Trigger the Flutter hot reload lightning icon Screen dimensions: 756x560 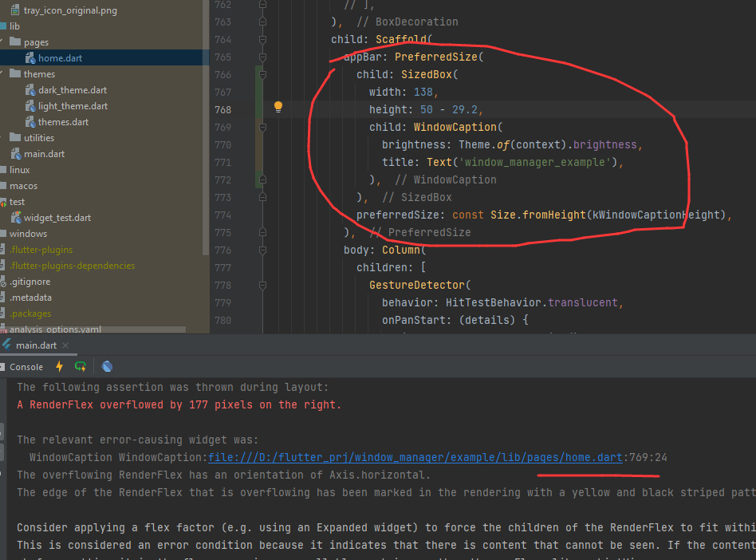(59, 366)
